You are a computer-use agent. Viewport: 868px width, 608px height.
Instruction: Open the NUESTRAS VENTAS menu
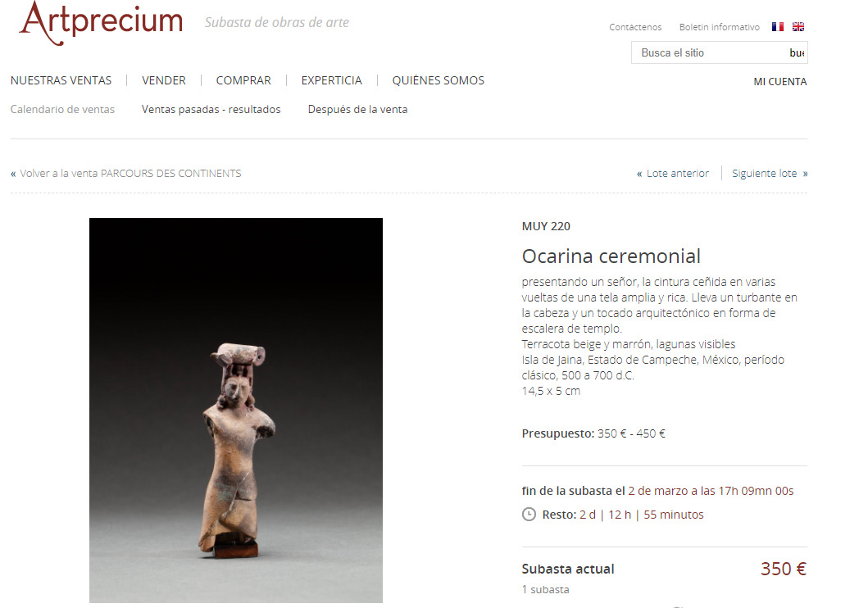[x=61, y=81]
